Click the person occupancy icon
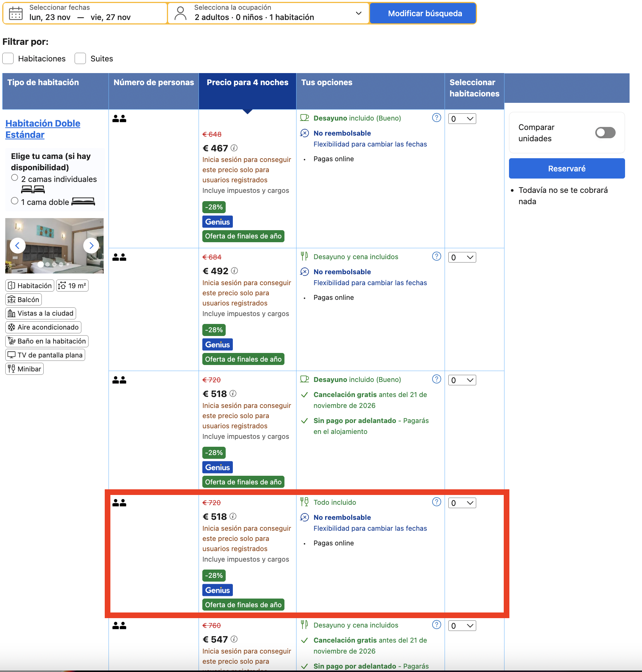The image size is (642, 672). click(181, 13)
